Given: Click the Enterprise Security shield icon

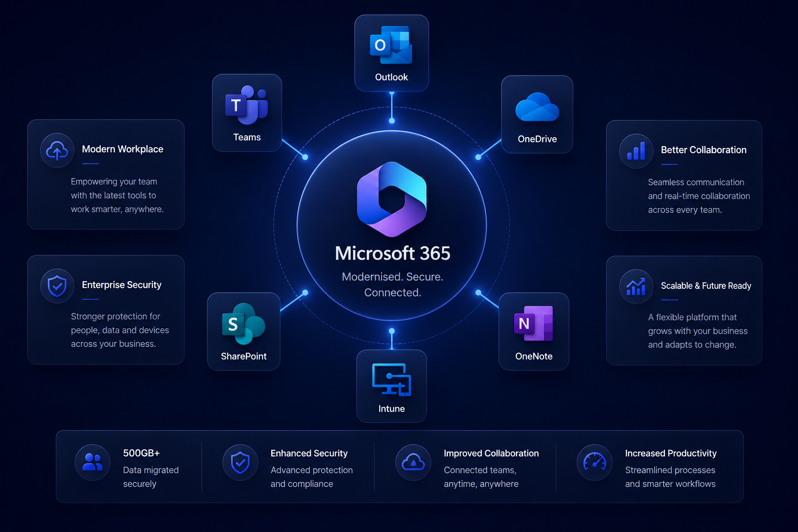Looking at the screenshot, I should (x=57, y=286).
